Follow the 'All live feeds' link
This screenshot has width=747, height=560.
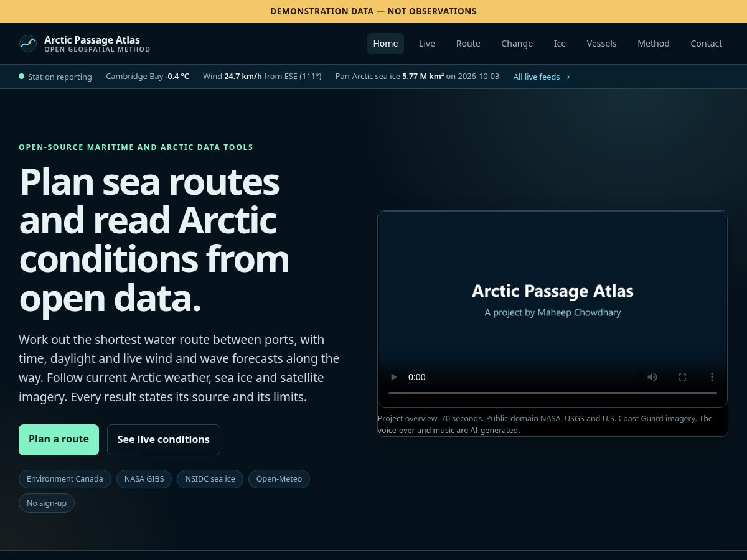click(542, 77)
